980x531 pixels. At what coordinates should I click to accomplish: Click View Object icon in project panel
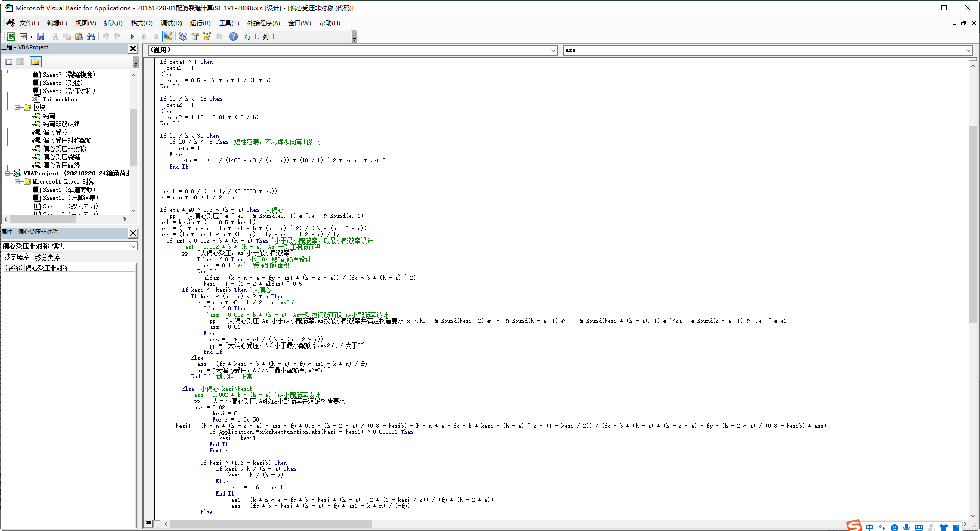(x=21, y=62)
